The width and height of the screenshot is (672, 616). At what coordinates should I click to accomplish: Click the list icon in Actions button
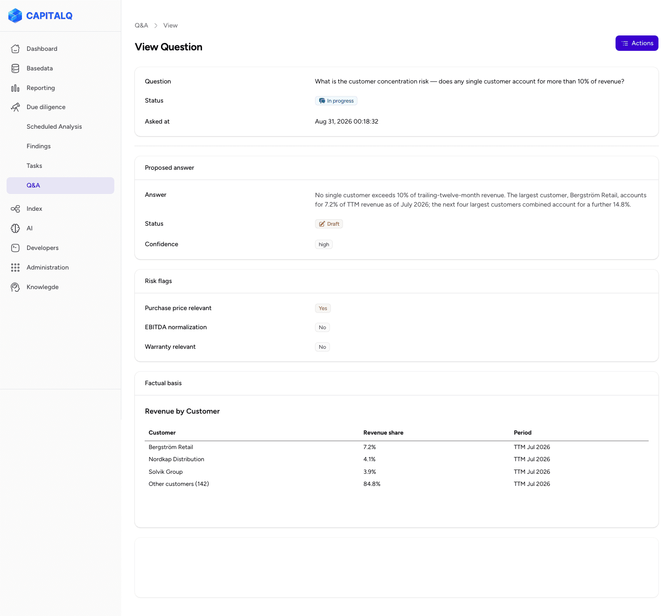tap(625, 43)
